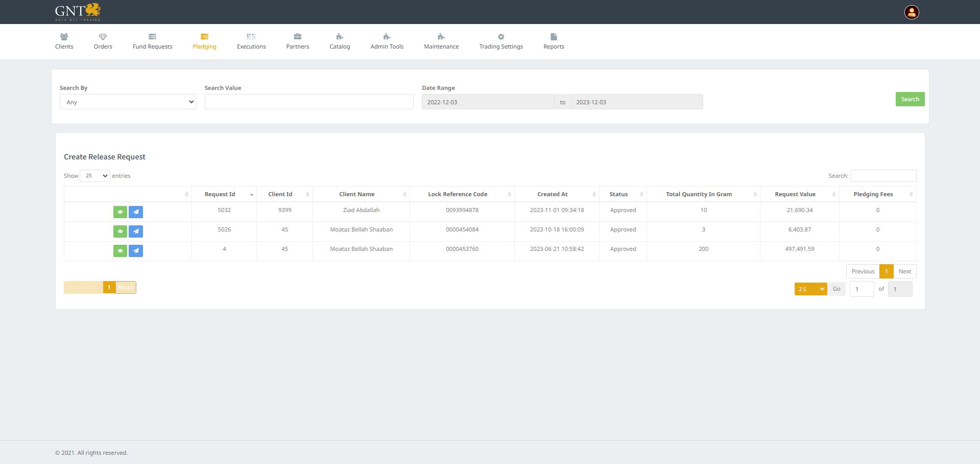Screen dimensions: 980x464
Task: Open the Search By dropdown
Action: (x=128, y=102)
